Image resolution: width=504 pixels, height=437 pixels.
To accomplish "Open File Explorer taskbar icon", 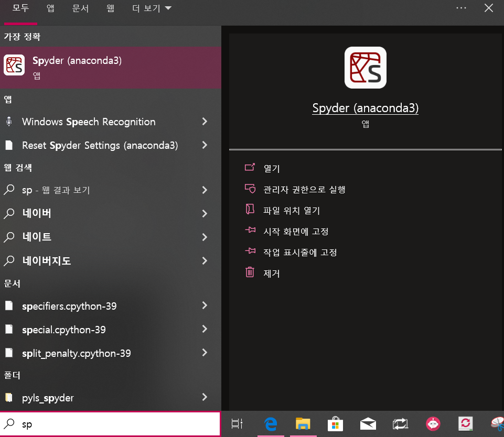I will pos(303,424).
